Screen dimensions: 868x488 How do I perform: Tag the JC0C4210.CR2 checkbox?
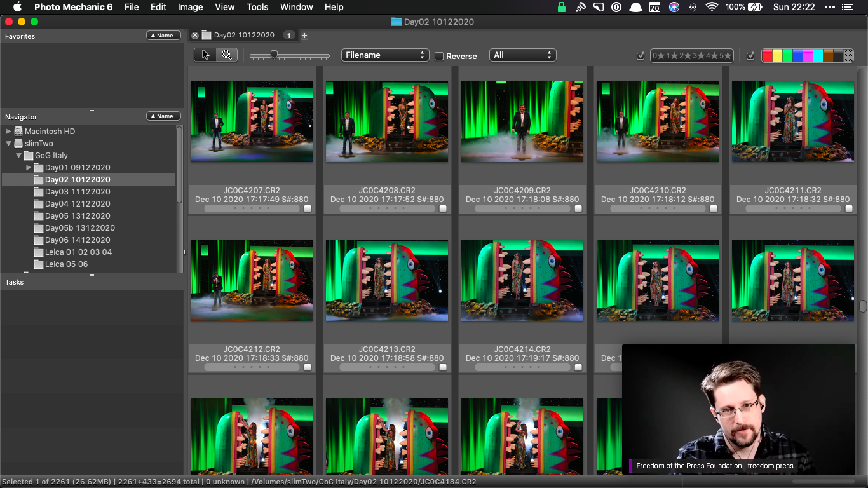coord(714,208)
